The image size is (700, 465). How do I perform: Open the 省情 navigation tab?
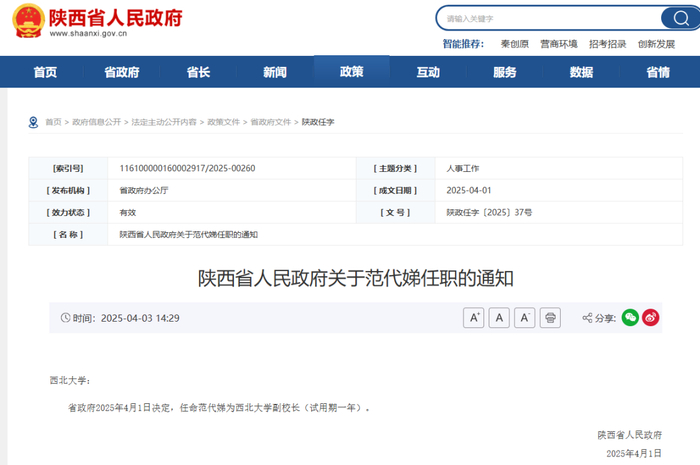click(658, 72)
